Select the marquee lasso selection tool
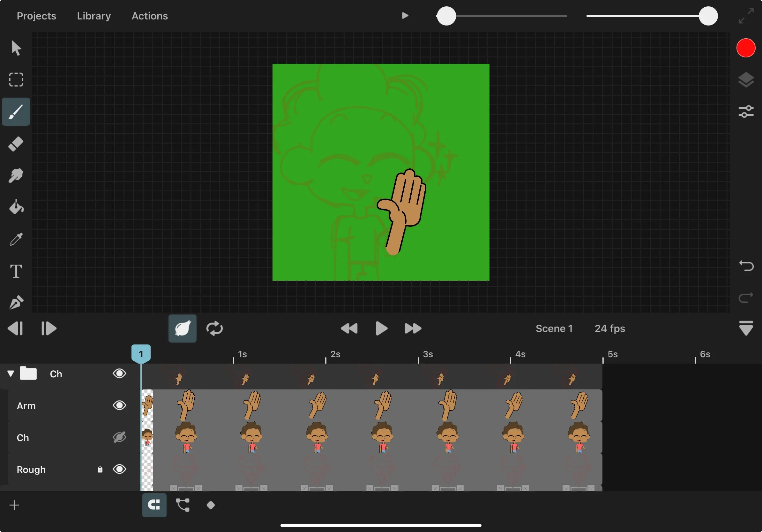This screenshot has height=532, width=762. click(16, 80)
